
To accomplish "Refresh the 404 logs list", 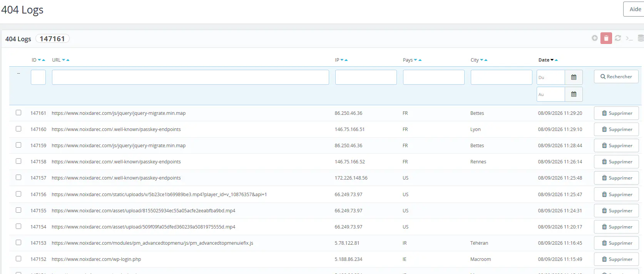I will (618, 38).
